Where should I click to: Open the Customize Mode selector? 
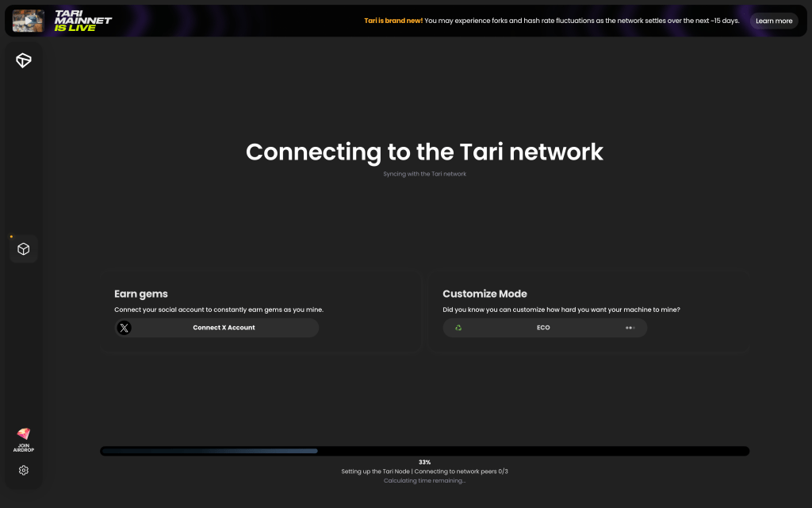[544, 327]
